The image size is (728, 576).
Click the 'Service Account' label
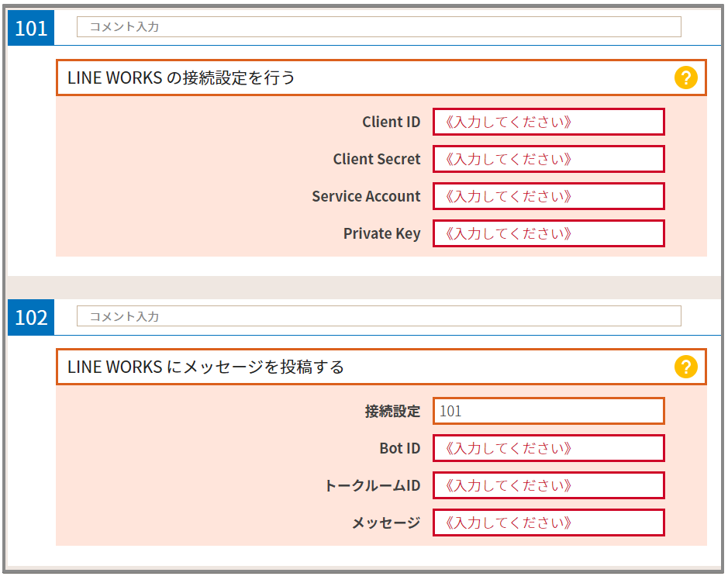coord(366,196)
